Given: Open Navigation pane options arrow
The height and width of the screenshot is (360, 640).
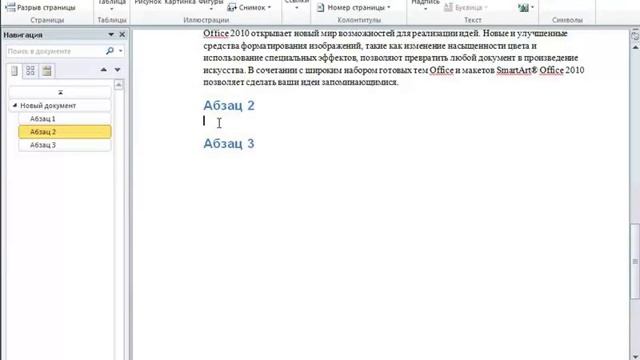Looking at the screenshot, I should pyautogui.click(x=111, y=35).
